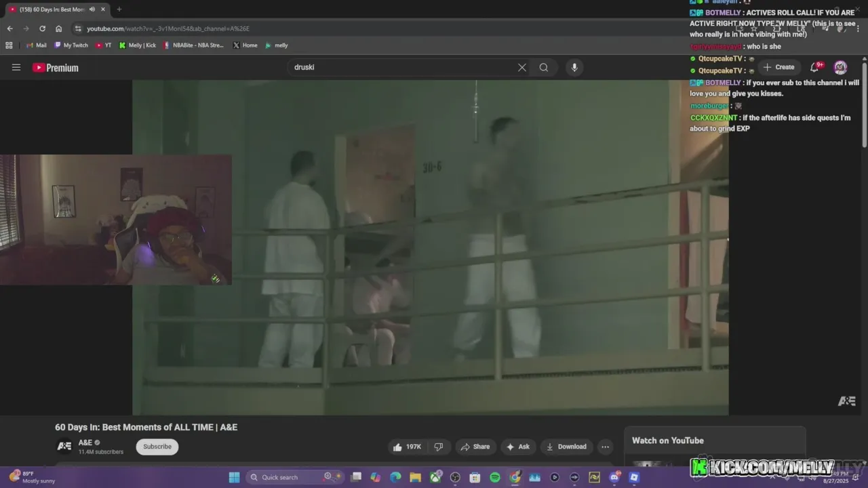Screen dimensions: 868x488
Task: Open the YouTube account avatar menu
Action: tap(840, 67)
